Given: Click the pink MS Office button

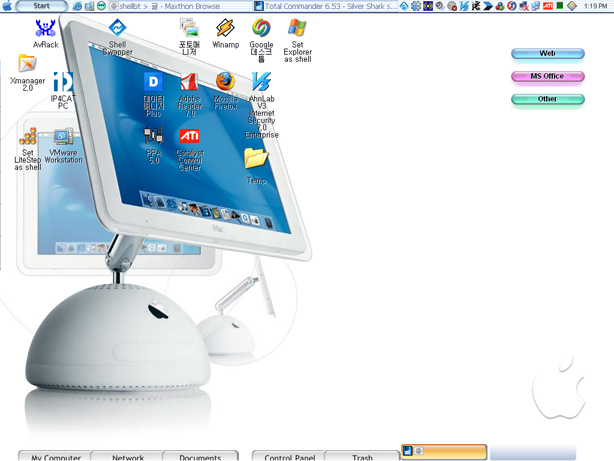Looking at the screenshot, I should [x=548, y=76].
